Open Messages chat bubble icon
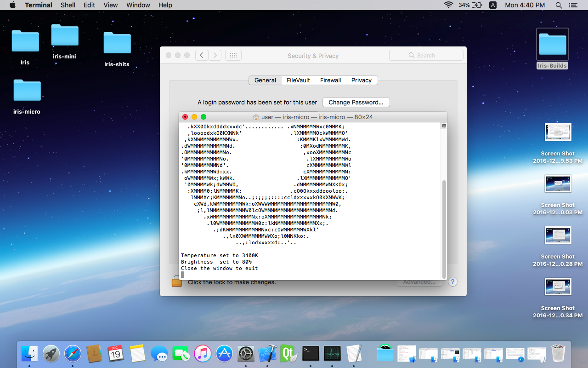This screenshot has height=368, width=588. [x=159, y=354]
